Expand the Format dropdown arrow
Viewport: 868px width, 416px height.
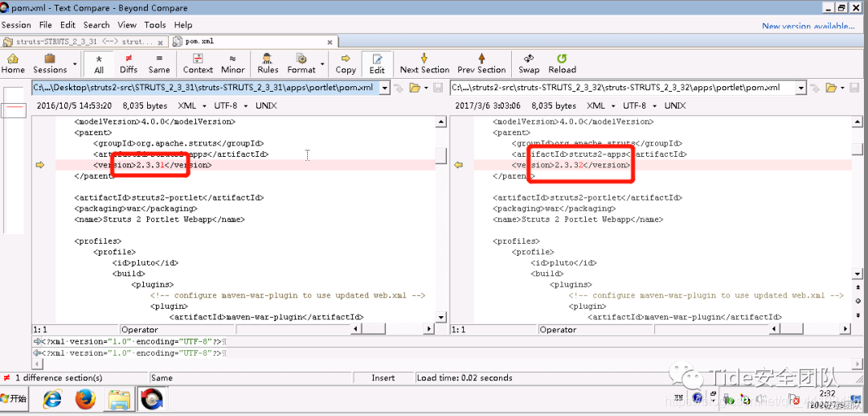tap(322, 64)
